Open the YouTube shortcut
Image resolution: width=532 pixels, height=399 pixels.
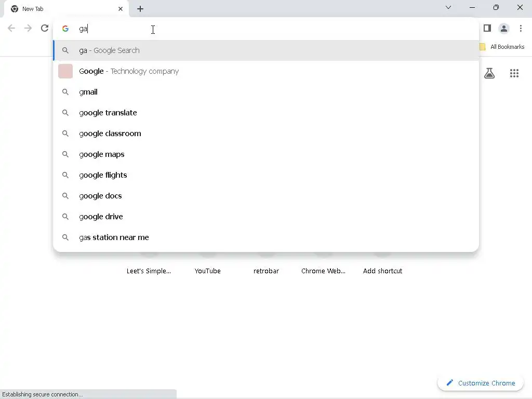click(x=208, y=271)
